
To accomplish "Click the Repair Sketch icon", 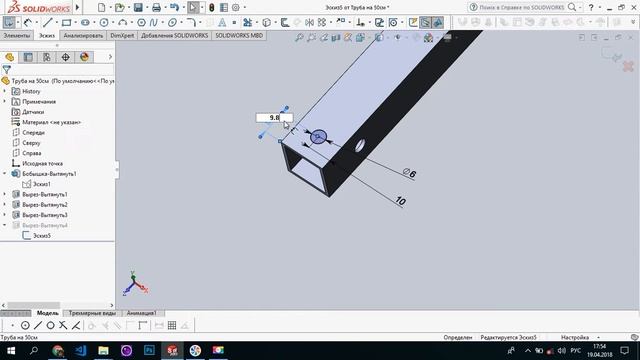I will pyautogui.click(x=379, y=22).
